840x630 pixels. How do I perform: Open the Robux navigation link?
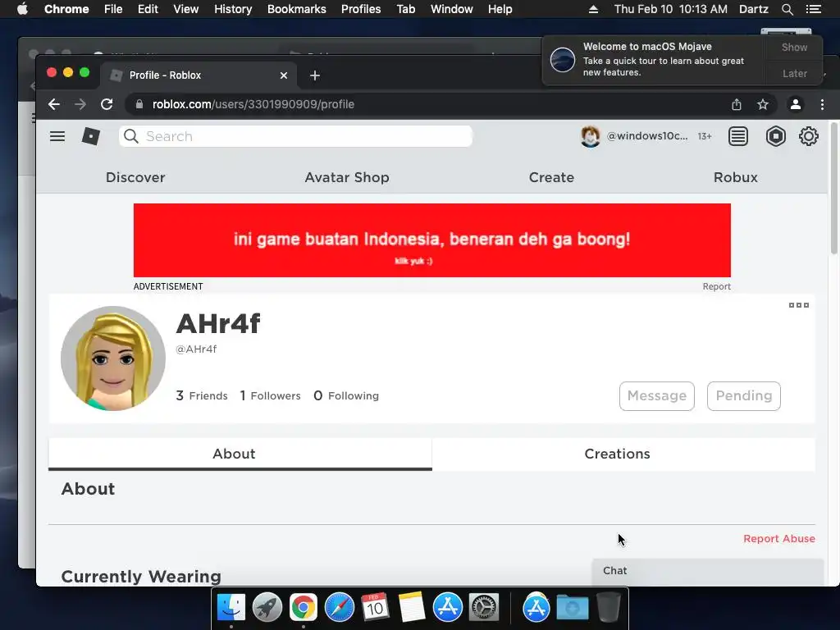pyautogui.click(x=736, y=178)
